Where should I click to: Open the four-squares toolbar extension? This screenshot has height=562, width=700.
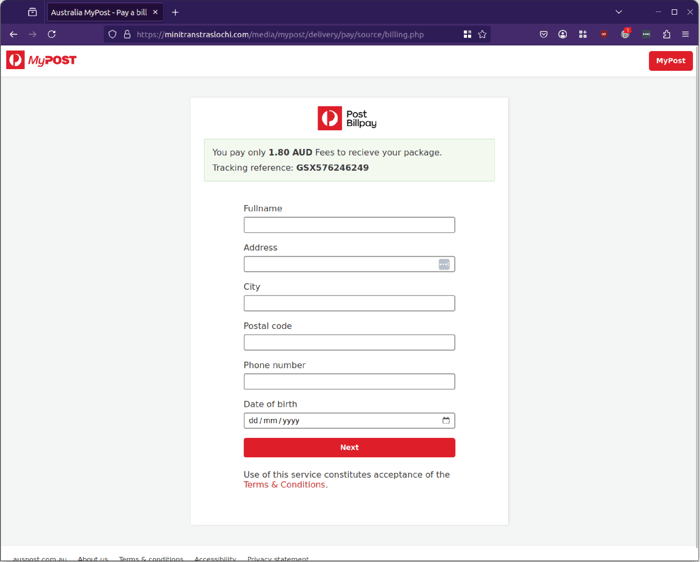pyautogui.click(x=583, y=34)
